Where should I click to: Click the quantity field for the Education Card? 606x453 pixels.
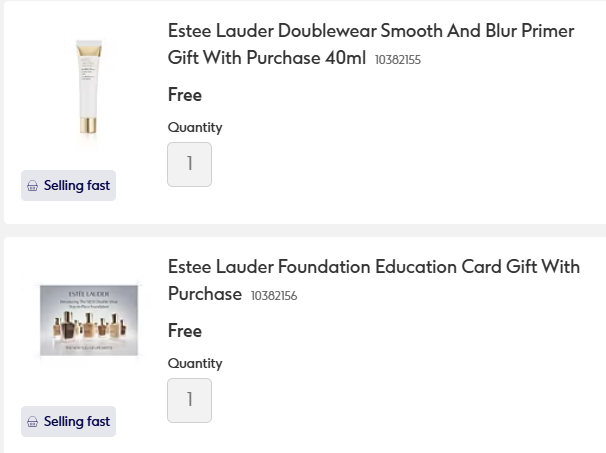tap(189, 400)
